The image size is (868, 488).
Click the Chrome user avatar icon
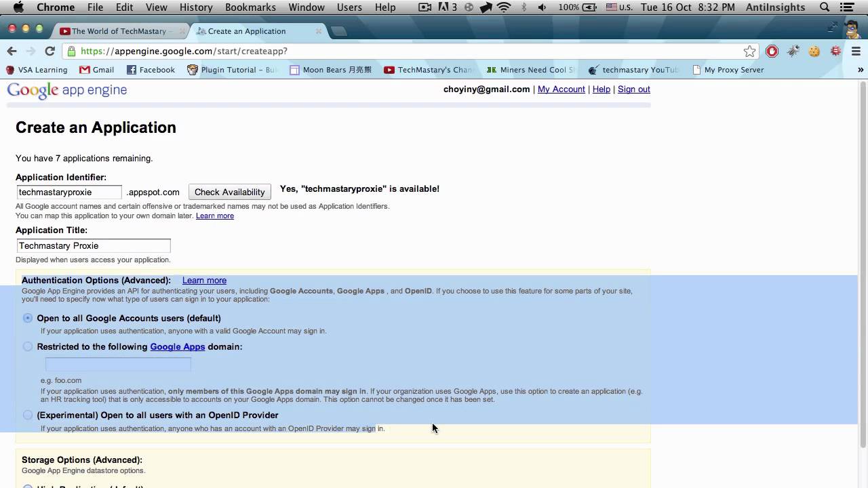click(852, 29)
